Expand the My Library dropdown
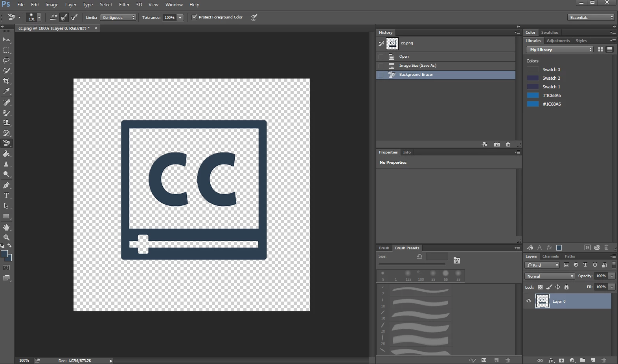This screenshot has width=618, height=364. point(560,49)
